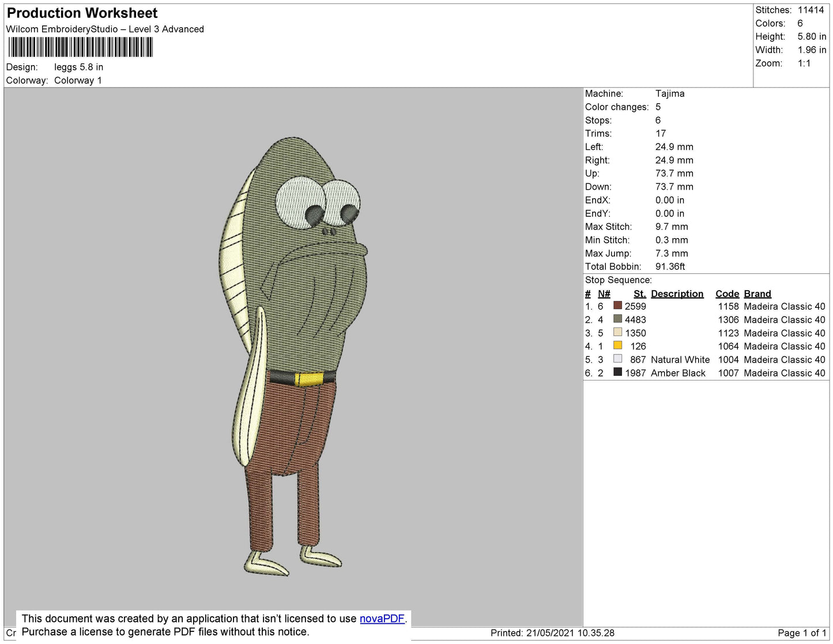Click the 'N#' column header
The image size is (833, 644).
(x=604, y=293)
